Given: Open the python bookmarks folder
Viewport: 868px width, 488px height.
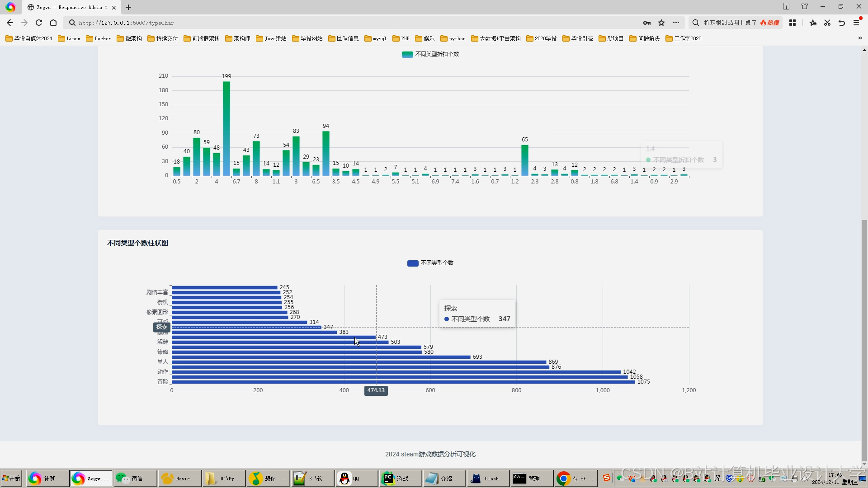Looking at the screenshot, I should pyautogui.click(x=453, y=38).
